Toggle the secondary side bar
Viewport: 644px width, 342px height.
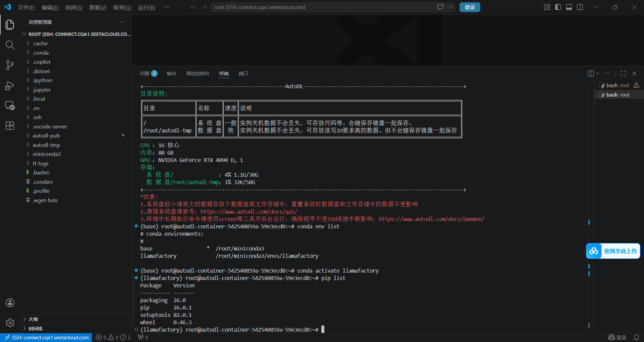[580, 7]
